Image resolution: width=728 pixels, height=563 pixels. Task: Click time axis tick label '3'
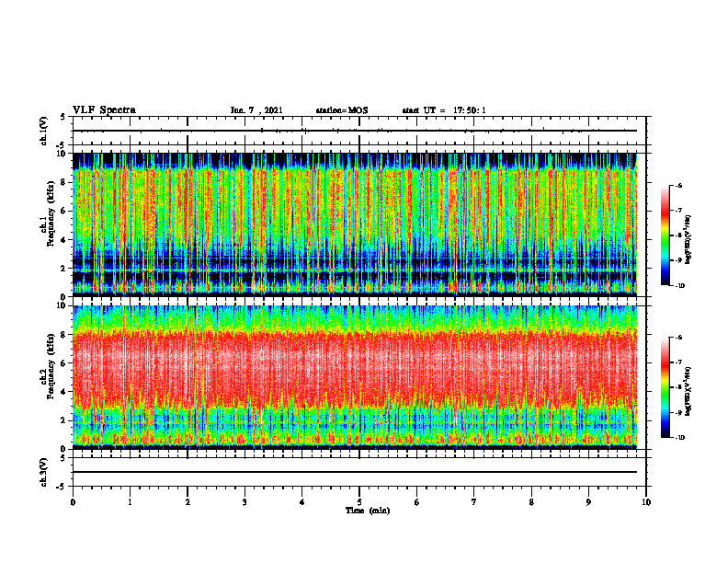click(x=245, y=502)
